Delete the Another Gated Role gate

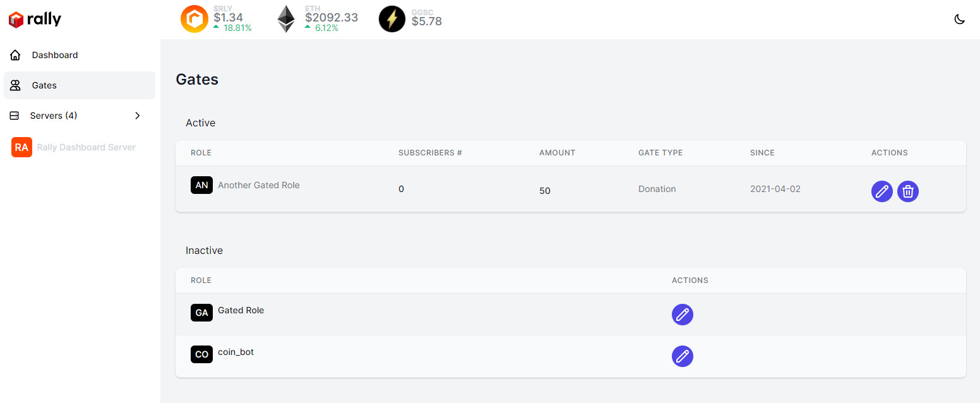[x=908, y=191]
